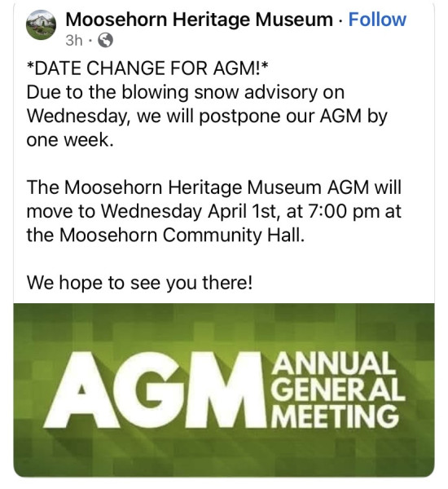Click the 'Wednesday, we will postpone' text line
Screen dimensions: 448x489
click(207, 117)
